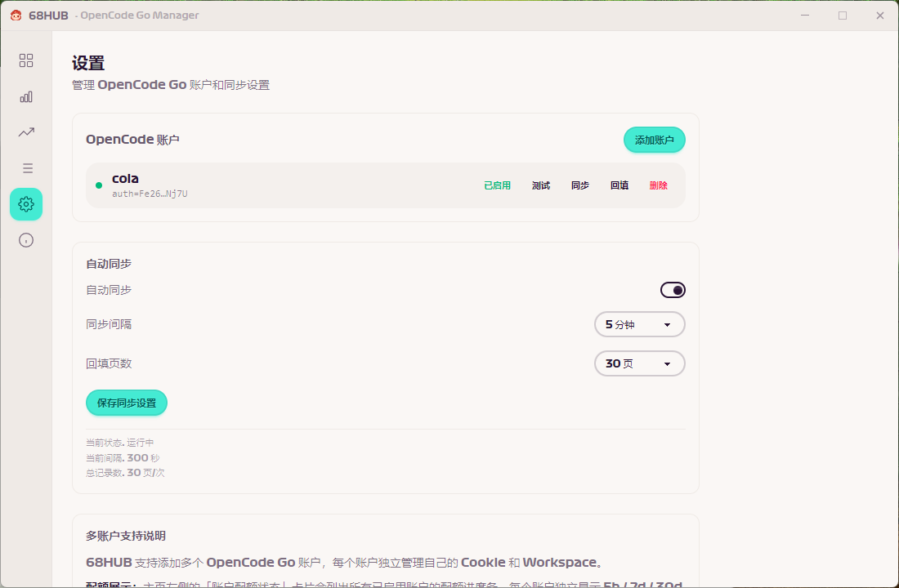The height and width of the screenshot is (588, 899).
Task: Open the 同步间隔 dropdown showing 5 分钟
Action: pos(639,324)
